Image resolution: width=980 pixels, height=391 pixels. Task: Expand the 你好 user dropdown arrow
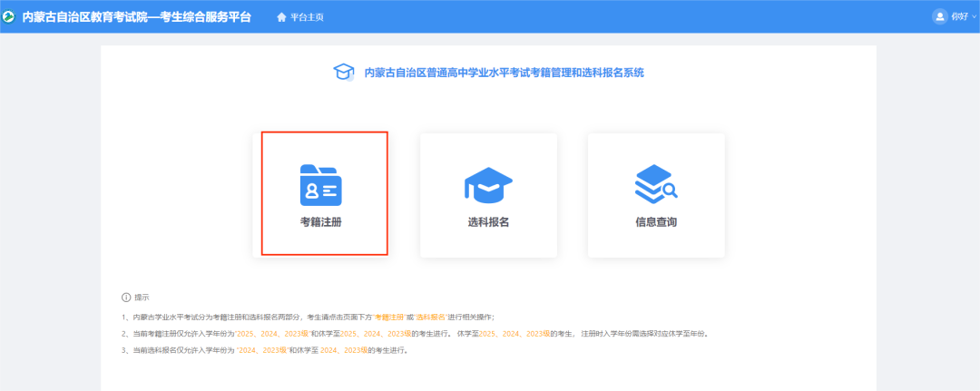tap(974, 17)
